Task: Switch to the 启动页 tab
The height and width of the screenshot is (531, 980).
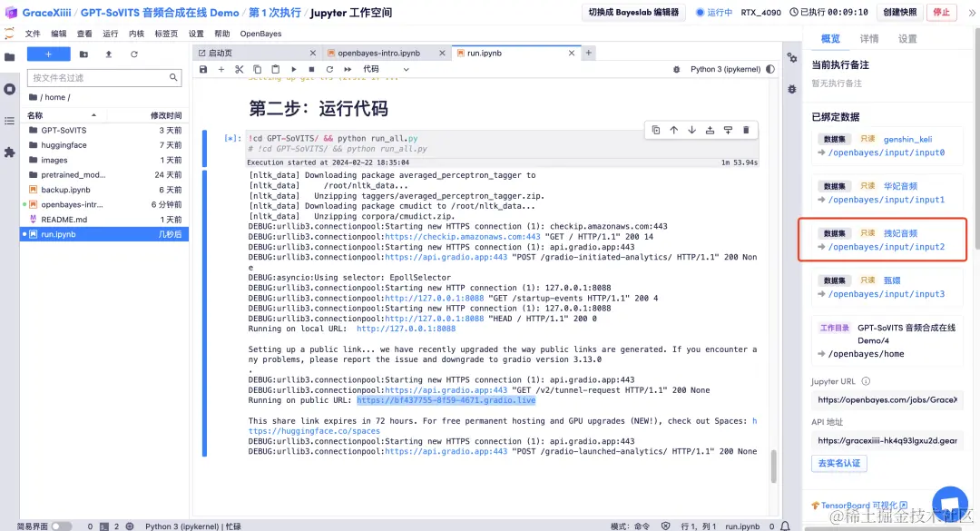Action: [220, 54]
